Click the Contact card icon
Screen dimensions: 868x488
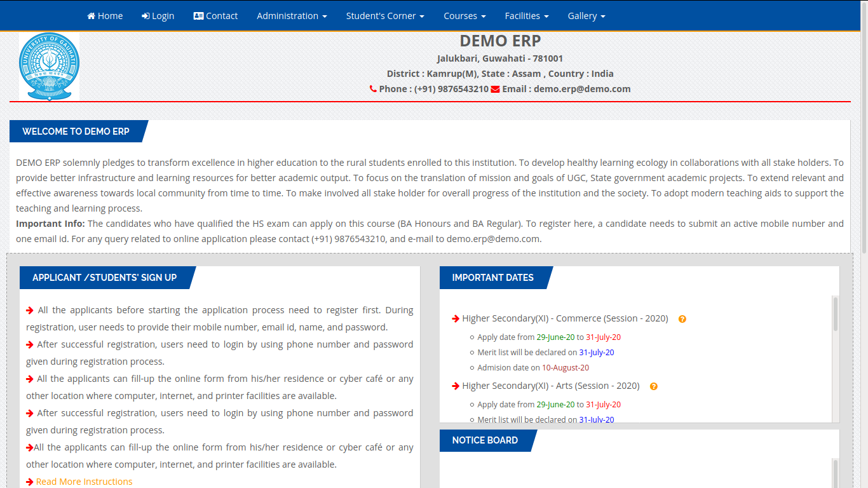point(198,16)
